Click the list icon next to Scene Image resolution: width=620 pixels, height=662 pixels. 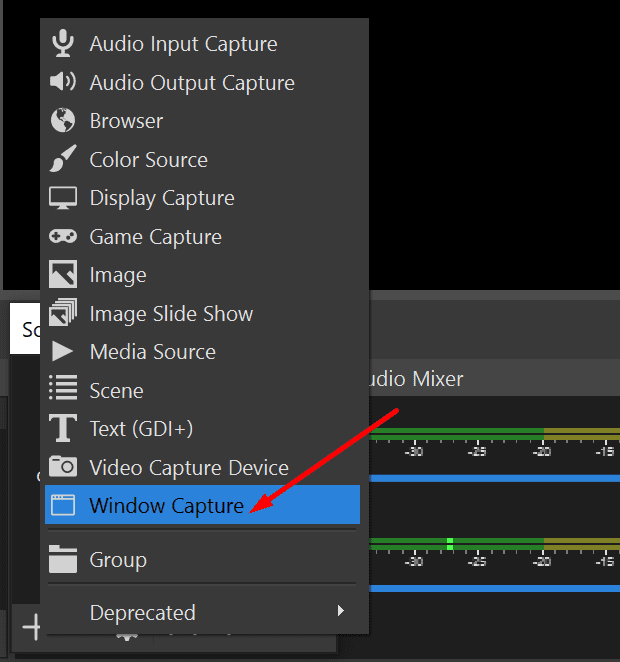[63, 387]
